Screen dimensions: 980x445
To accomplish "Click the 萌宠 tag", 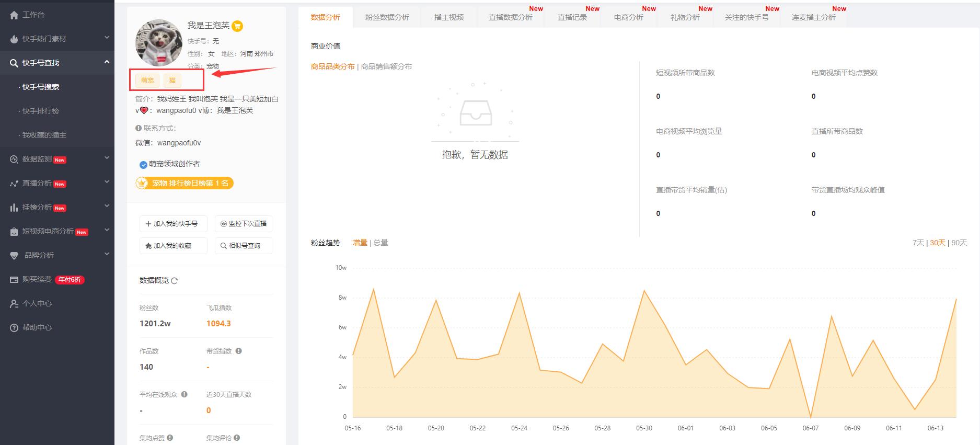I will click(x=147, y=81).
